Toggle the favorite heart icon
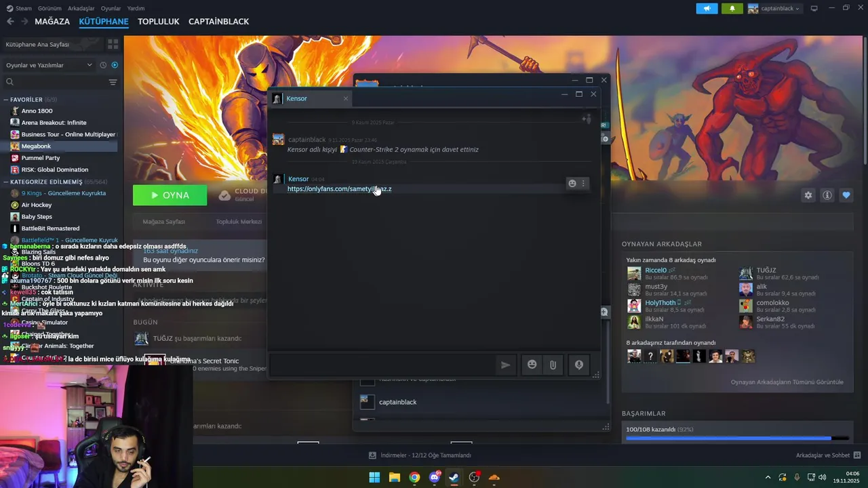Screen dimensions: 868x488 (846, 195)
